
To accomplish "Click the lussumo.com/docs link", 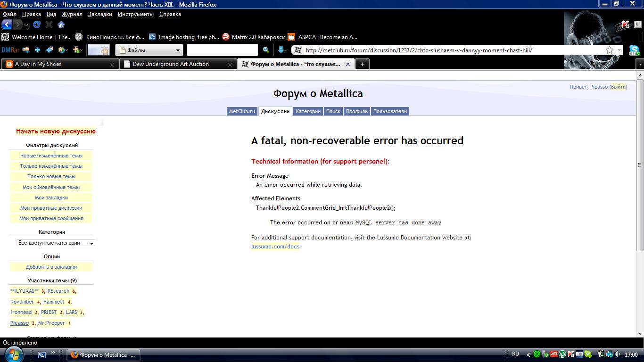I will click(275, 247).
